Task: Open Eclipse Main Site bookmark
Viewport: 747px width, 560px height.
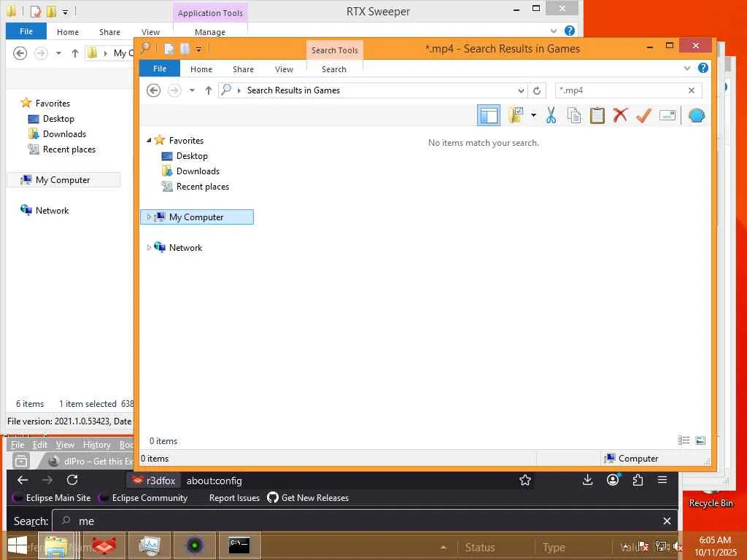Action: tap(52, 497)
